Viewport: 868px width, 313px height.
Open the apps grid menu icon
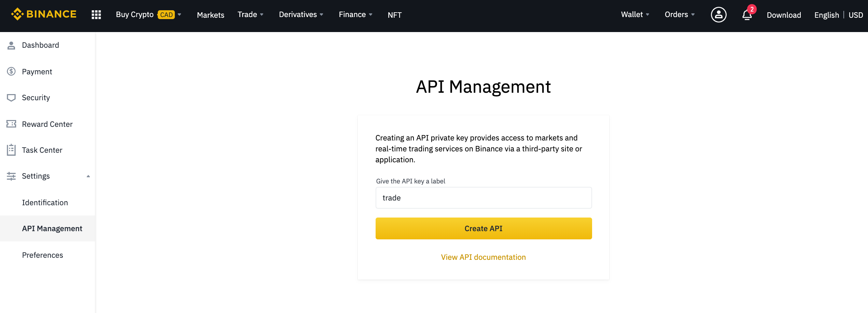tap(96, 15)
